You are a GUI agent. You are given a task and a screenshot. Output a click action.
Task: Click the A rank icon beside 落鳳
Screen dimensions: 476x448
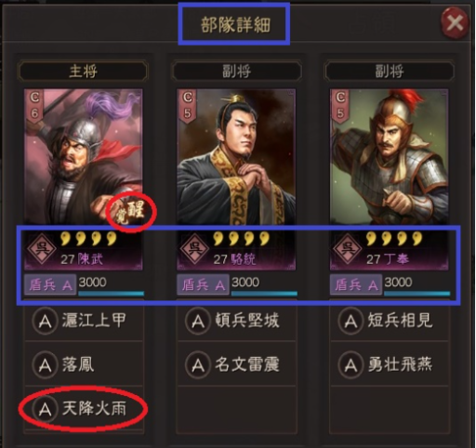pos(45,365)
